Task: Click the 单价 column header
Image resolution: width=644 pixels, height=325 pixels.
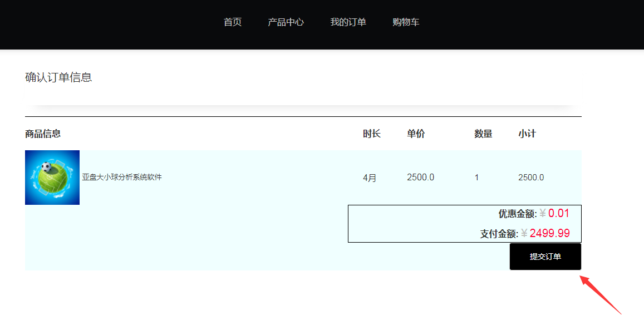Action: (416, 134)
